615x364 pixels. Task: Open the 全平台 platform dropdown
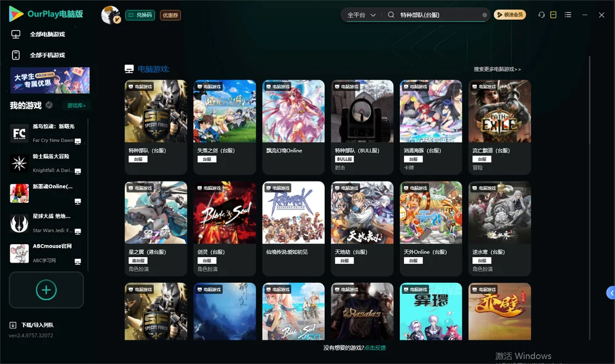[361, 15]
